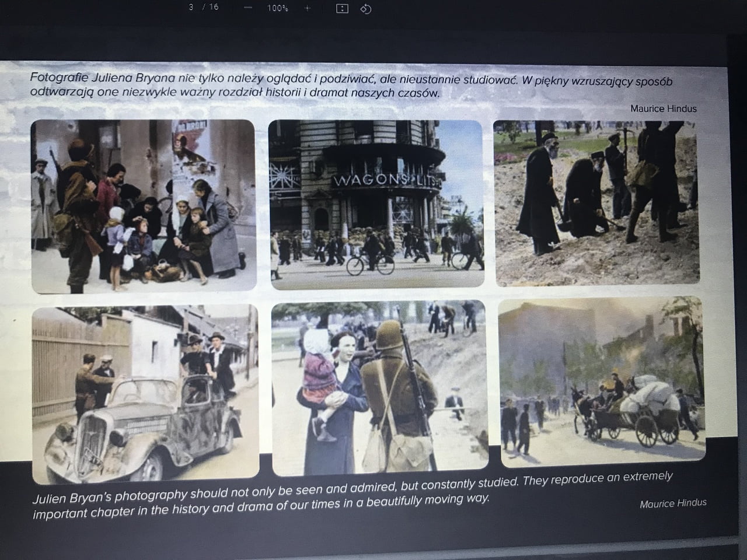Click the WAGONS LITS sign in the photo
The height and width of the screenshot is (560, 747).
pyautogui.click(x=386, y=180)
